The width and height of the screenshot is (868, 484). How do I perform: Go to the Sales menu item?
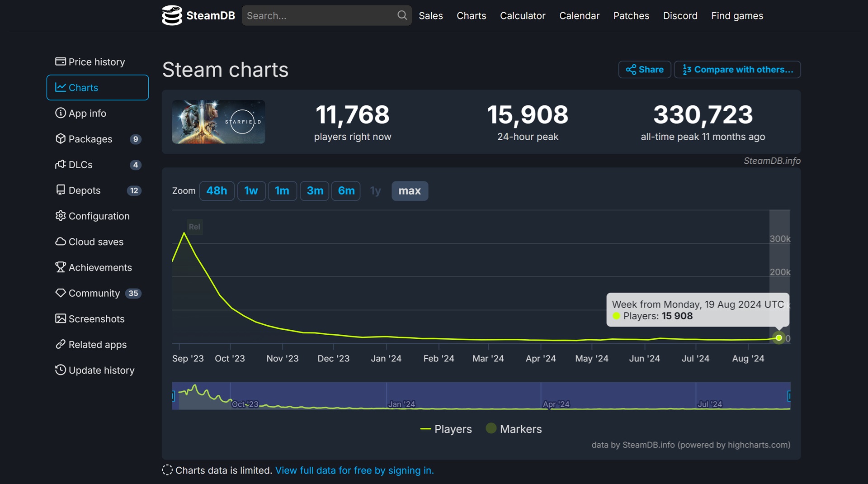(x=430, y=15)
